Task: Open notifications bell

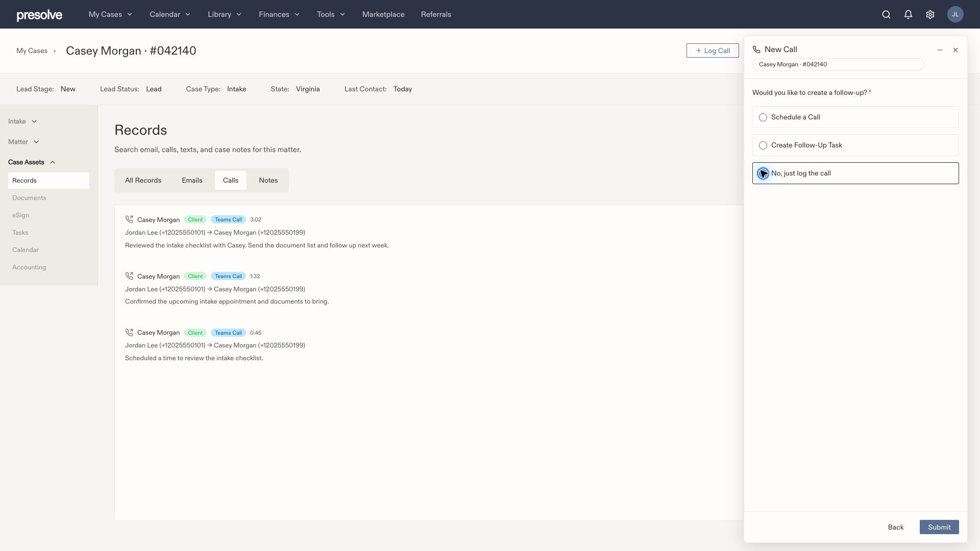Action: coord(908,14)
